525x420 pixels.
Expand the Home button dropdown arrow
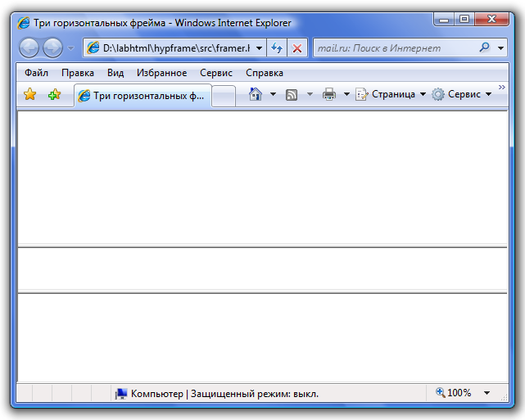pos(273,94)
